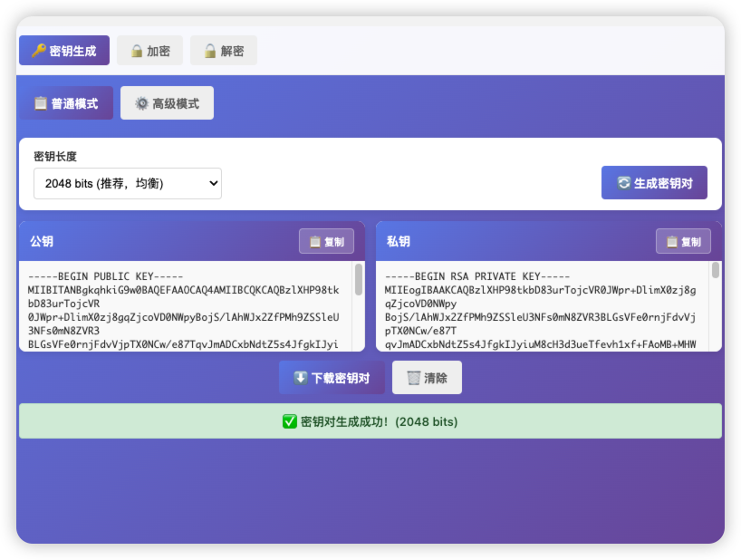
Task: Click the key icon on 密钥生成 tab
Action: click(38, 51)
